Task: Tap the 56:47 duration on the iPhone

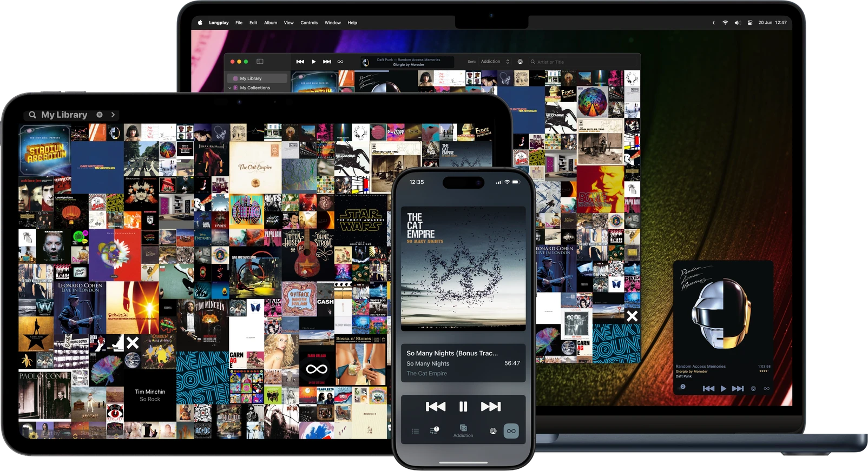Action: [x=512, y=363]
